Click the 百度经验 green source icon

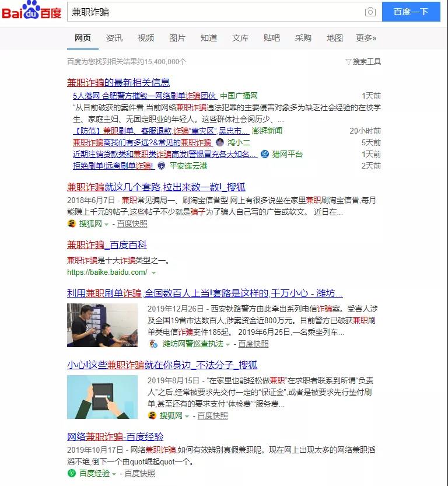coord(72,473)
